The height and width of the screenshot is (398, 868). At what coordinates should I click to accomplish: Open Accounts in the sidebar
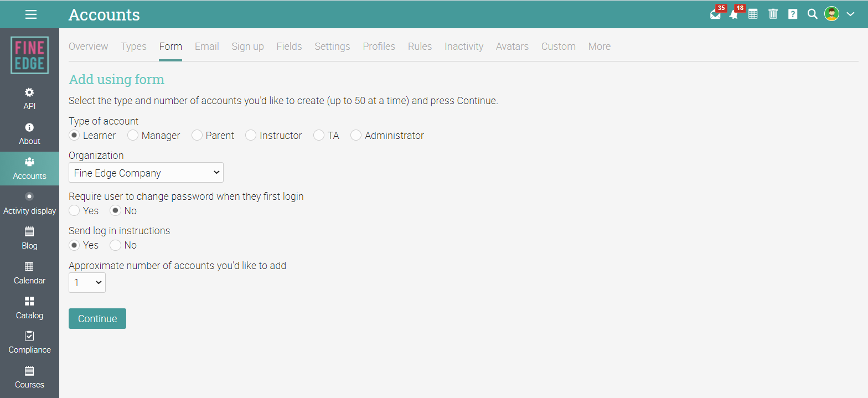point(29,169)
